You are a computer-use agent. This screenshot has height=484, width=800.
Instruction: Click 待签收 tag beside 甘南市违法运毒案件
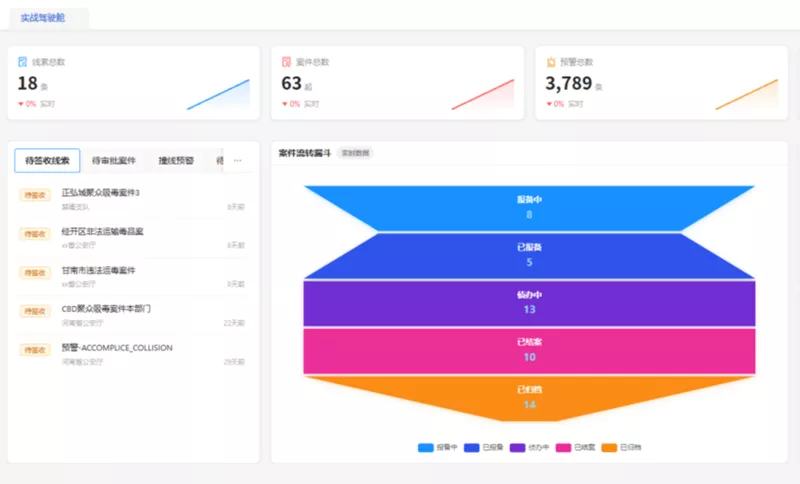tap(35, 272)
